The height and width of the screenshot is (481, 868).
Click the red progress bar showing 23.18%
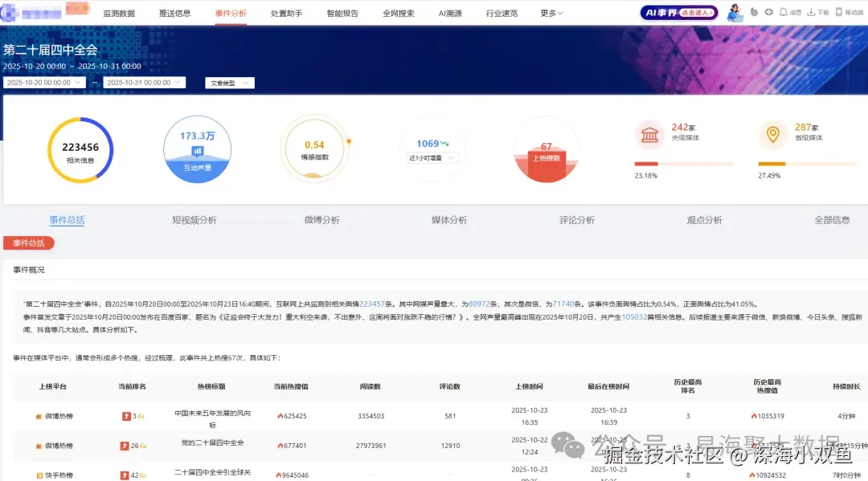(x=645, y=163)
